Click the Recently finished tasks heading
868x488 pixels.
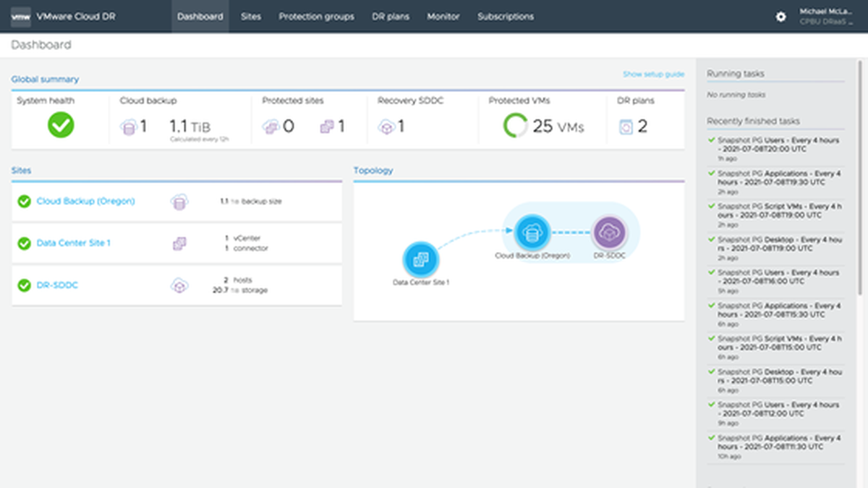click(x=753, y=121)
